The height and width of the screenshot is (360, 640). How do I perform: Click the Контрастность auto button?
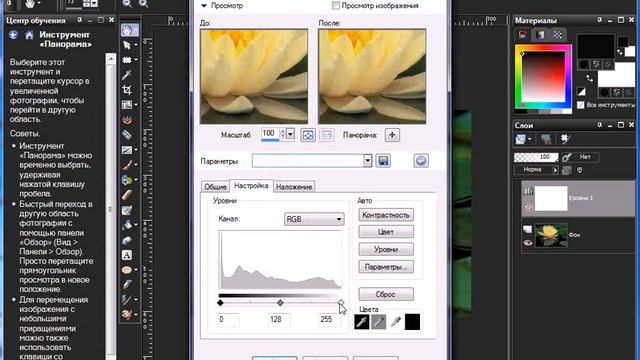pos(386,215)
